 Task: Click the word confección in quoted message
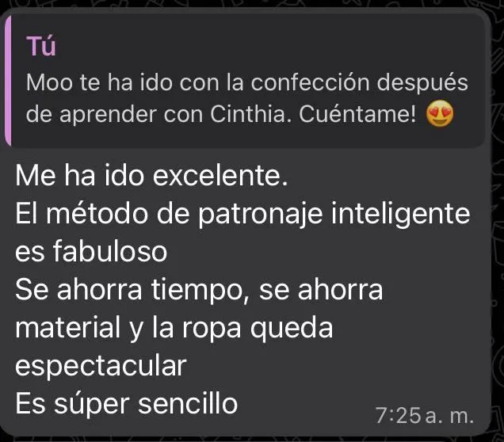pyautogui.click(x=310, y=82)
